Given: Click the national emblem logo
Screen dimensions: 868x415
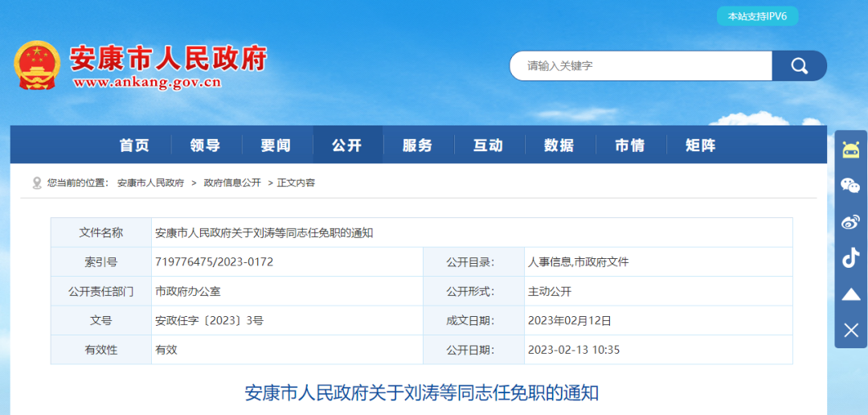Looking at the screenshot, I should (x=37, y=65).
